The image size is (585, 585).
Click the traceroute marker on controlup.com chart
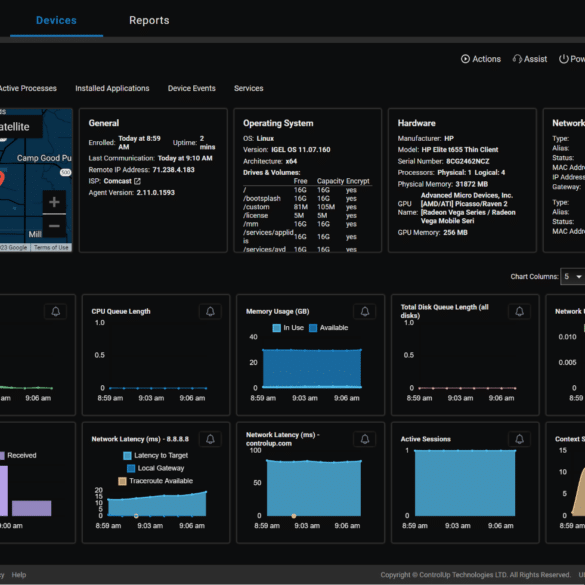pos(294,516)
